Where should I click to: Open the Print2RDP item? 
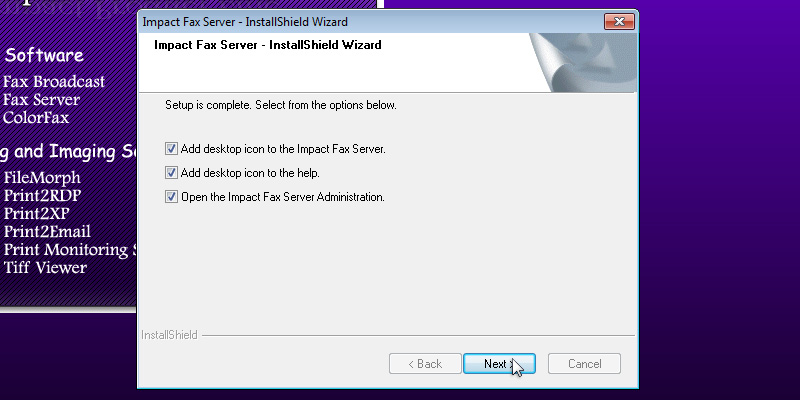pyautogui.click(x=42, y=196)
